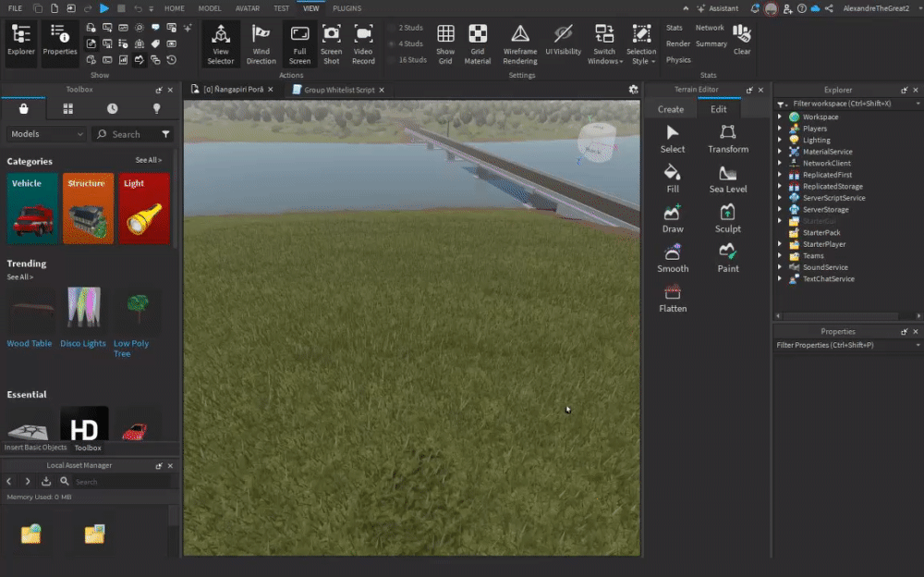Open Toolbox search filter options
The image size is (924, 577).
click(x=165, y=134)
